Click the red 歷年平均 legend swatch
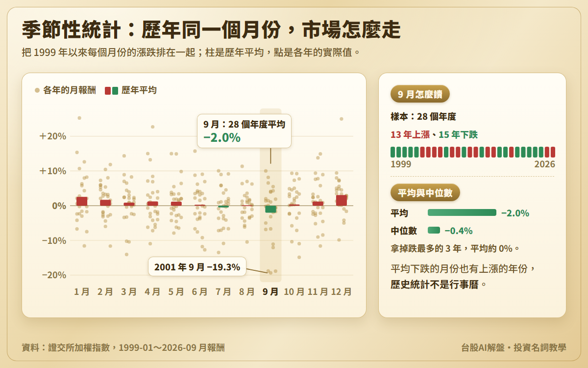Viewport: 588px width, 368px height. pyautogui.click(x=108, y=90)
